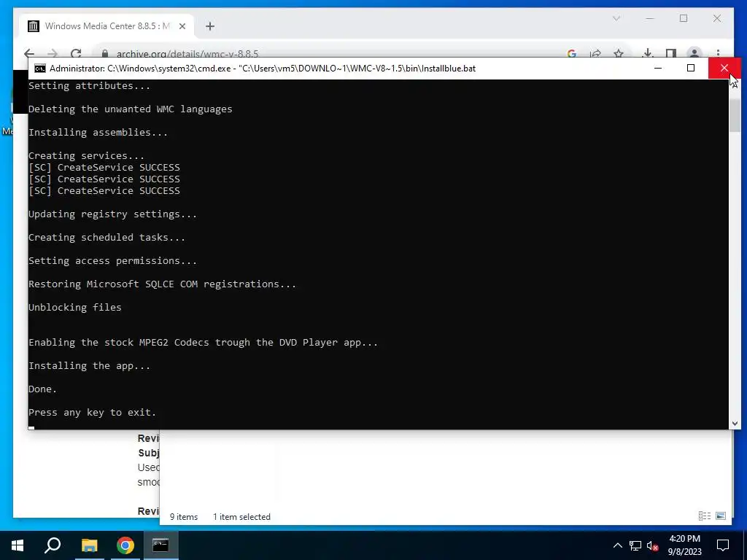Open Chrome downloads icon
The width and height of the screenshot is (747, 560).
648,54
